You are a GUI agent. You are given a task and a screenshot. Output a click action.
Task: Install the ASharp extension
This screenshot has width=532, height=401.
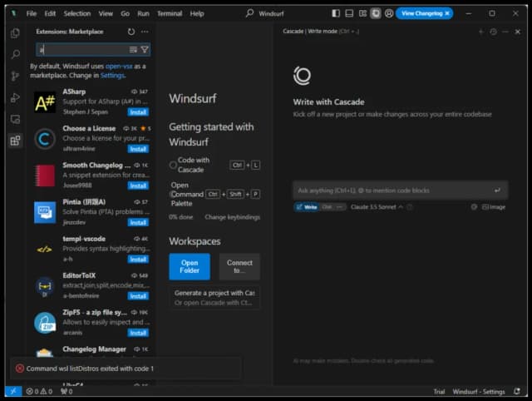tap(138, 112)
